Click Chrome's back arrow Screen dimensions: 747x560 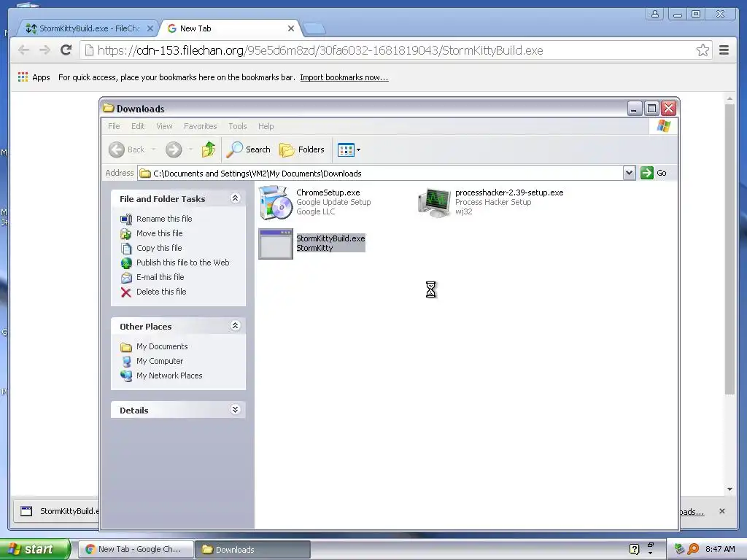(23, 50)
